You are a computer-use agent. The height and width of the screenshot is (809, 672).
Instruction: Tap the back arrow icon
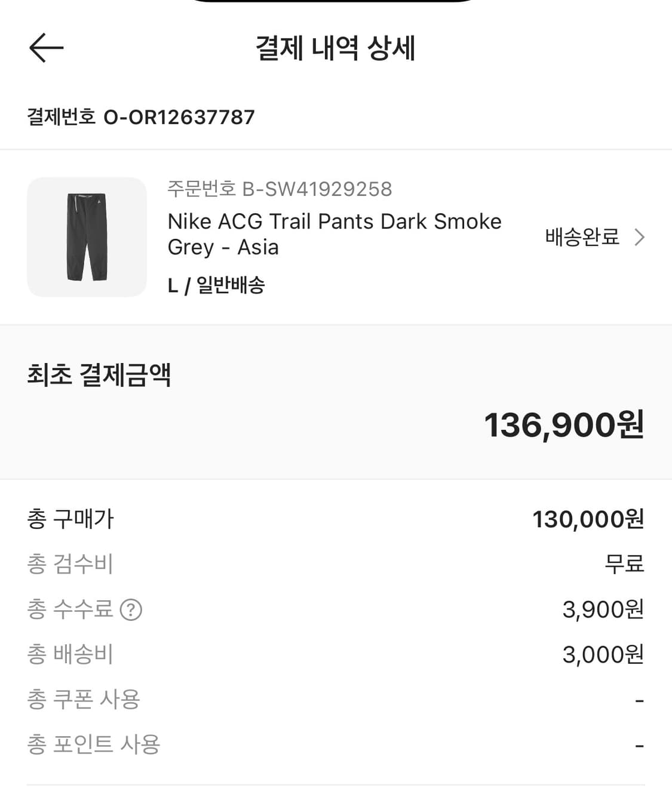click(x=46, y=48)
